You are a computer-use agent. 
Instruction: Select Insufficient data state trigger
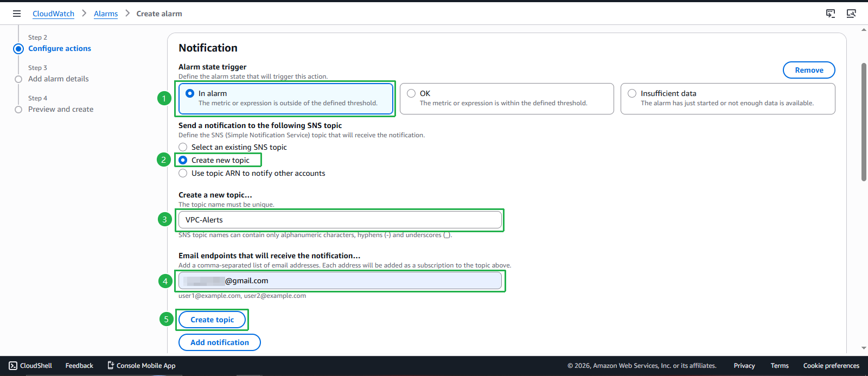(728, 99)
